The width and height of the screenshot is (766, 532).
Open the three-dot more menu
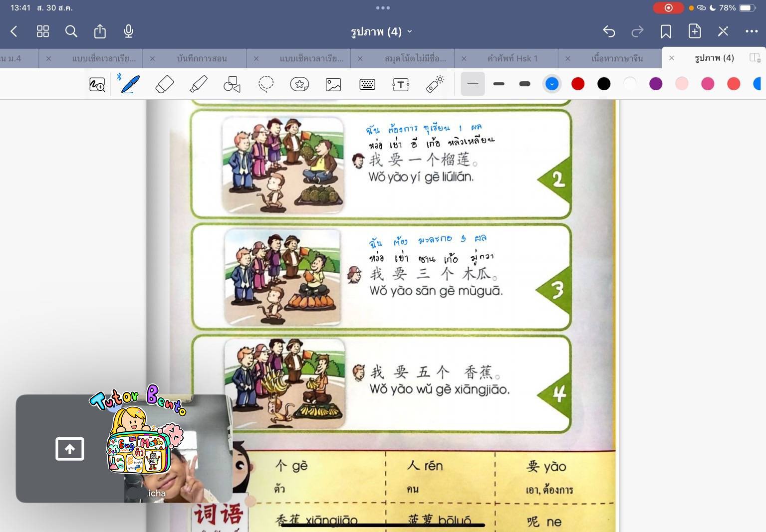click(752, 31)
